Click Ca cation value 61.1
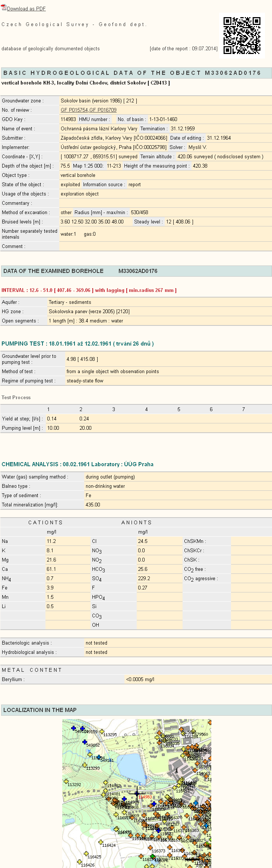 tap(51, 569)
